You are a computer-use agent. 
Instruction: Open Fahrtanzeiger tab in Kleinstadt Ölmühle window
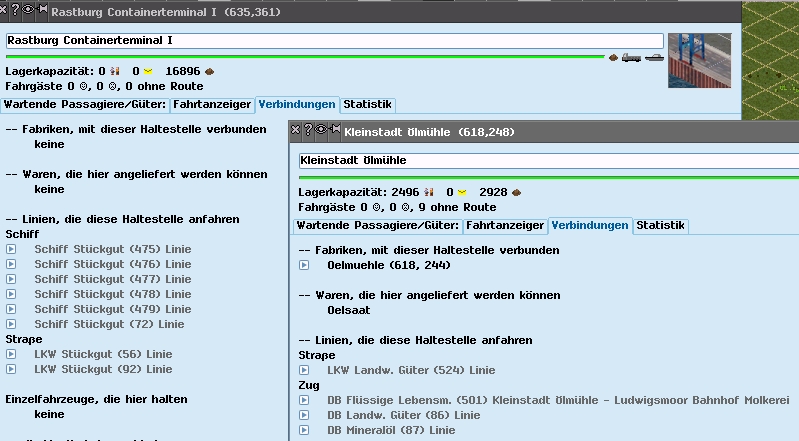pos(505,226)
